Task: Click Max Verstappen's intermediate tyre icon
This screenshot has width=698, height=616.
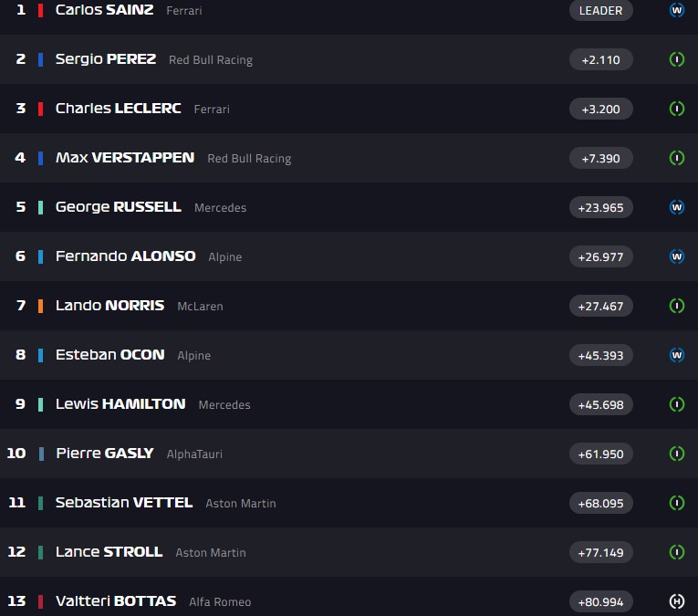Action: click(x=677, y=158)
